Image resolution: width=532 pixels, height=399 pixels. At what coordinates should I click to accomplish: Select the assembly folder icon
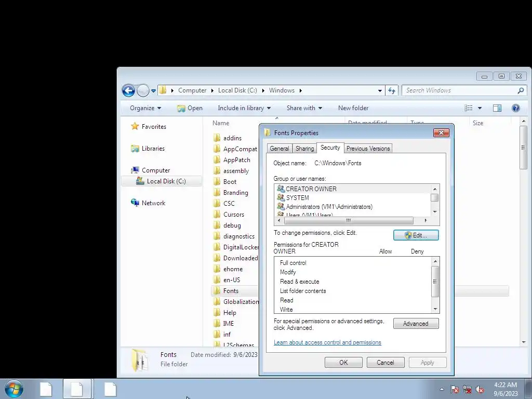click(217, 170)
